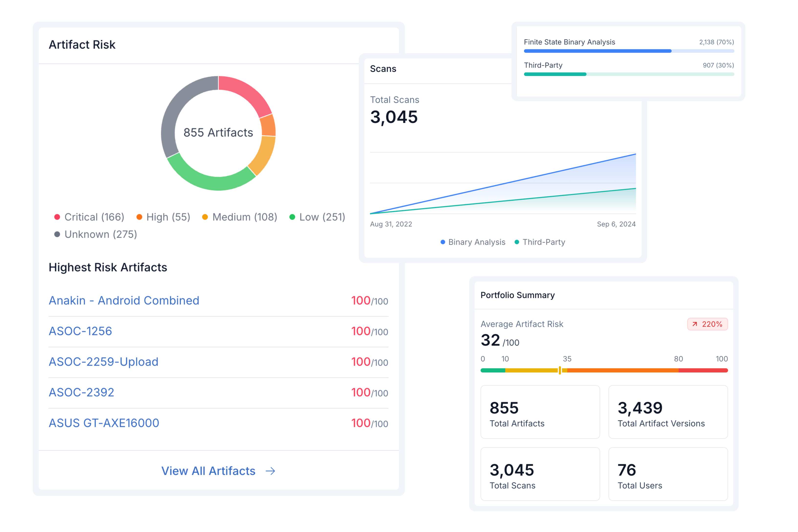
Task: Click the Total Artifact Versions card
Action: point(668,412)
